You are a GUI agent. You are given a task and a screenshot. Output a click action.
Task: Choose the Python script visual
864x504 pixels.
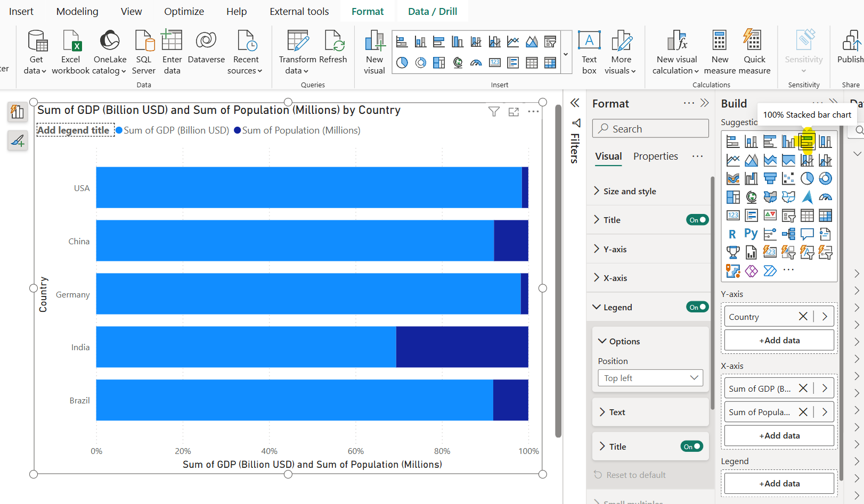point(752,233)
